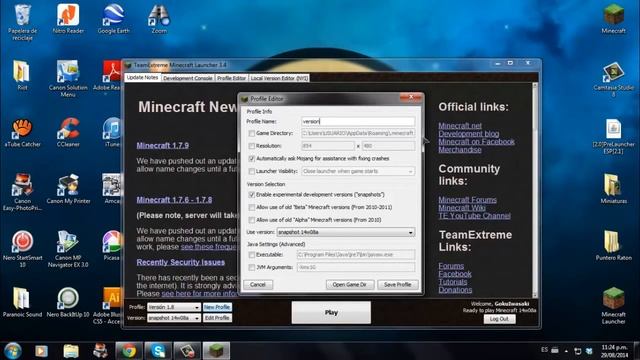This screenshot has height=360, width=640.
Task: Open the Recently Security Issues link
Action: (180, 262)
